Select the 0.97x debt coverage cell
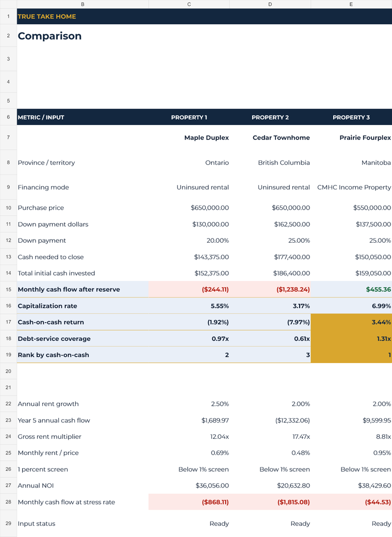 (x=189, y=338)
